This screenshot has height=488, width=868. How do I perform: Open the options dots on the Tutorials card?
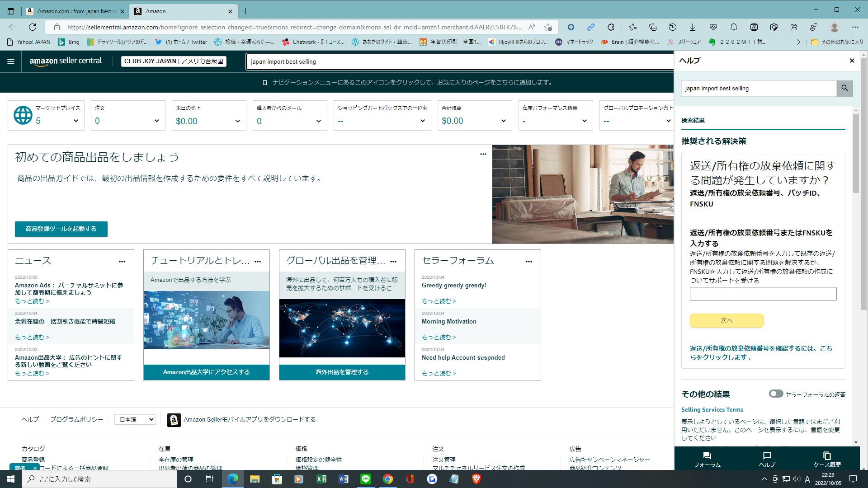tap(258, 262)
